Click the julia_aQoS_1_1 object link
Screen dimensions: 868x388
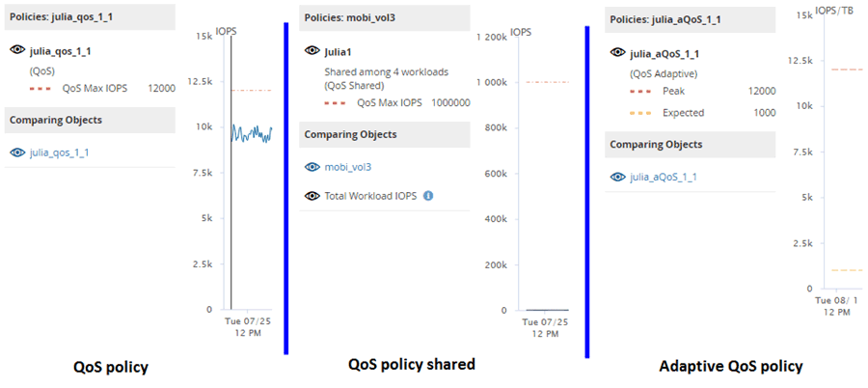tap(664, 177)
